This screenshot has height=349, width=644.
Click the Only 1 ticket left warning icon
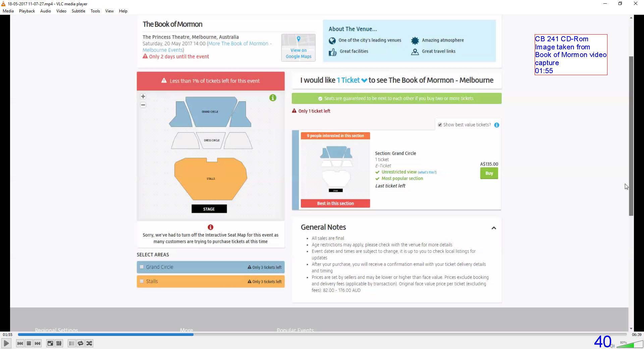click(294, 111)
